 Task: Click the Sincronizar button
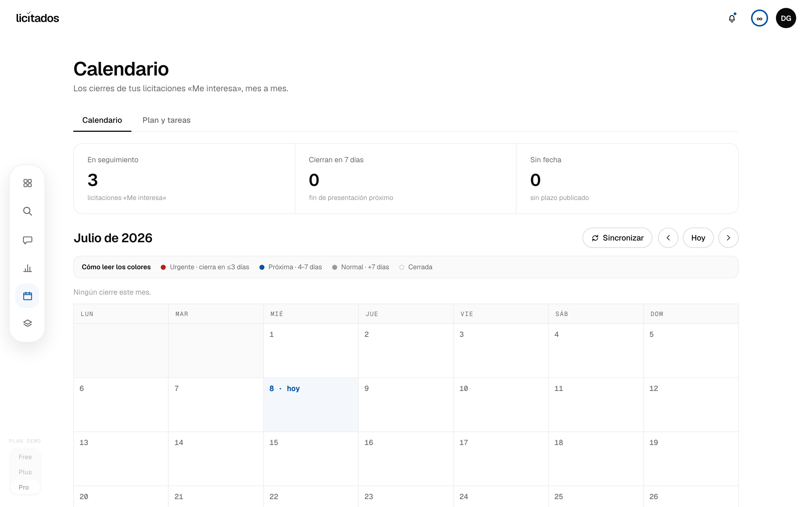click(617, 238)
